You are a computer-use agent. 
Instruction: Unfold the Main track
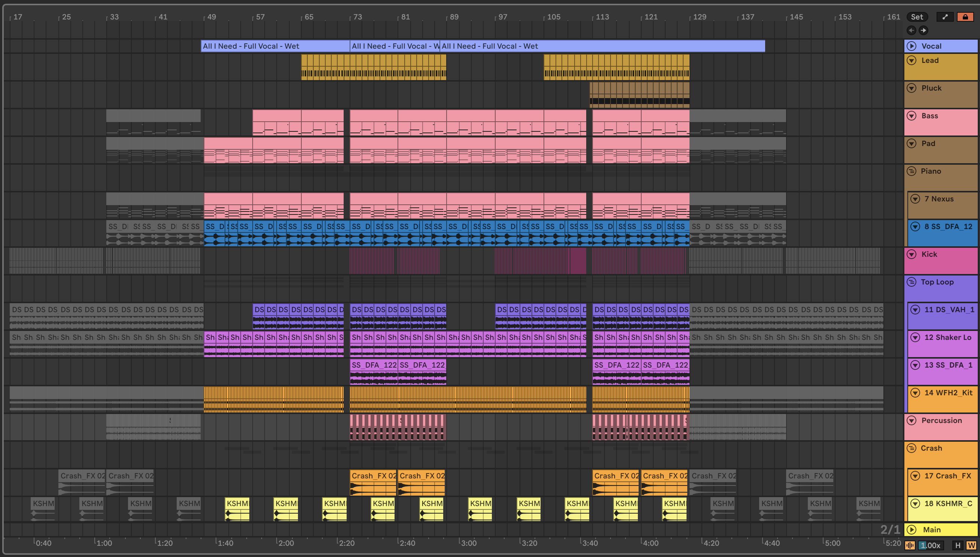[912, 529]
